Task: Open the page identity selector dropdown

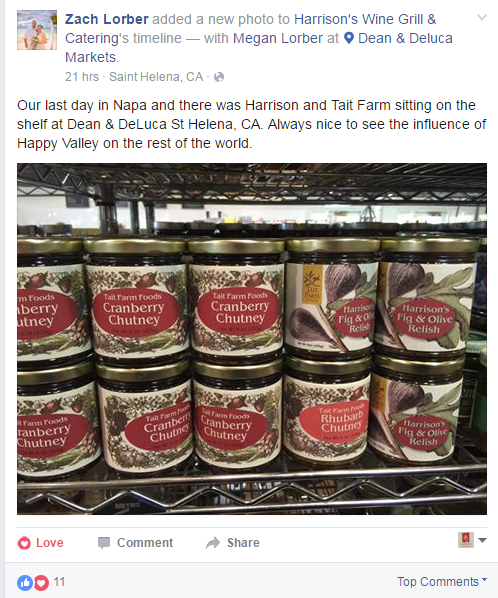Action: pos(472,540)
